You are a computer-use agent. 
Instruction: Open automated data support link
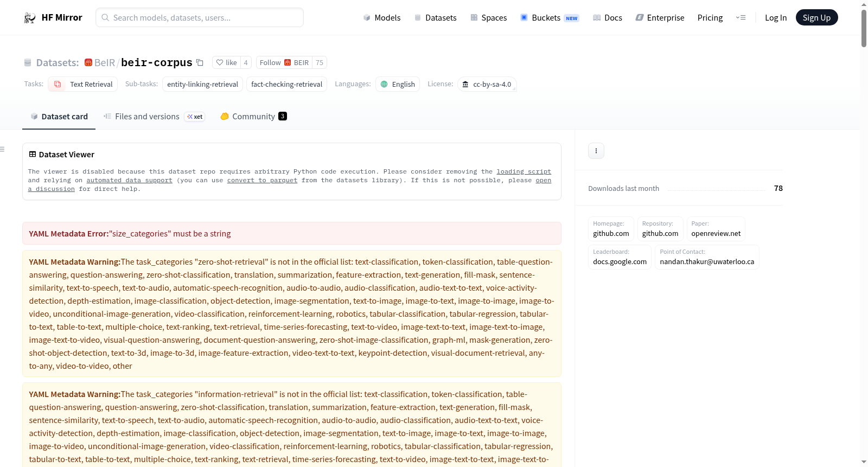pos(129,180)
